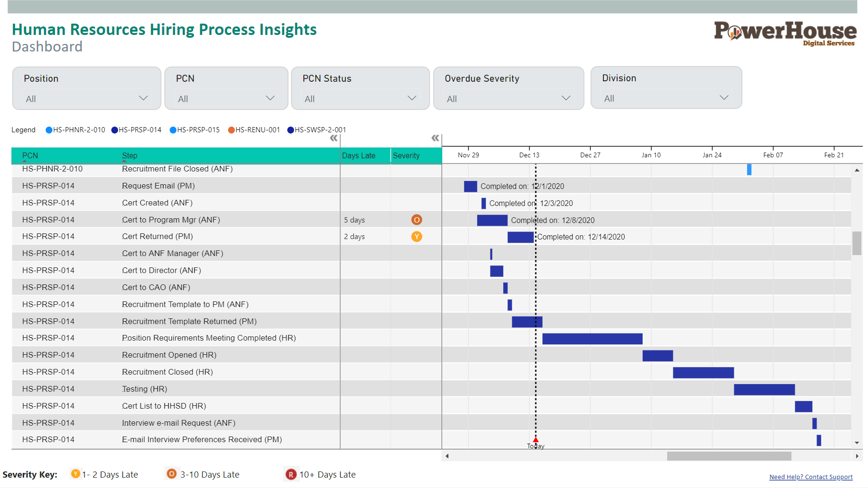The image size is (868, 488).
Task: Click the Testing (HR) bar in the Gantt chart
Action: (x=764, y=389)
